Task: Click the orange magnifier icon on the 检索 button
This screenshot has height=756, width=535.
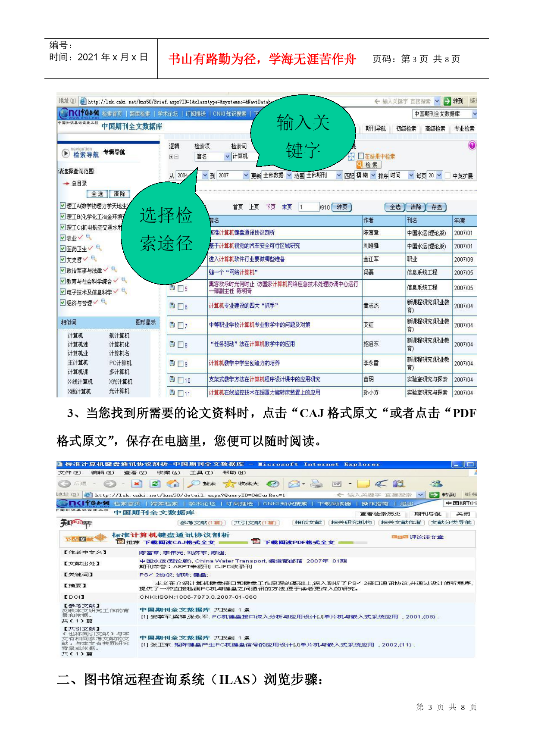Action: coord(360,165)
